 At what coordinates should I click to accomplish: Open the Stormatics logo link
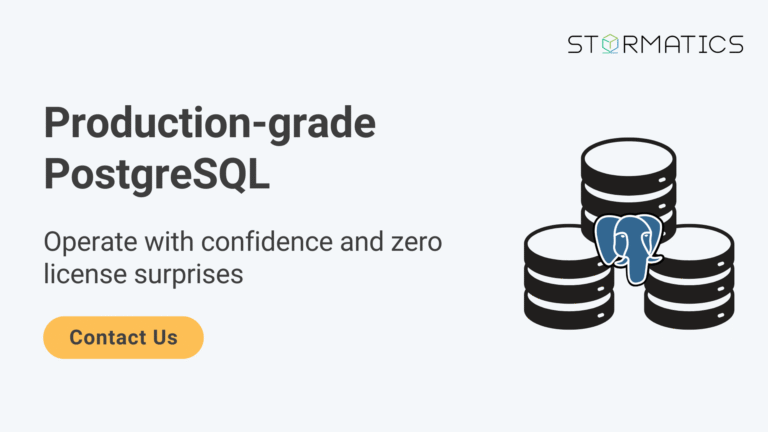pyautogui.click(x=655, y=44)
